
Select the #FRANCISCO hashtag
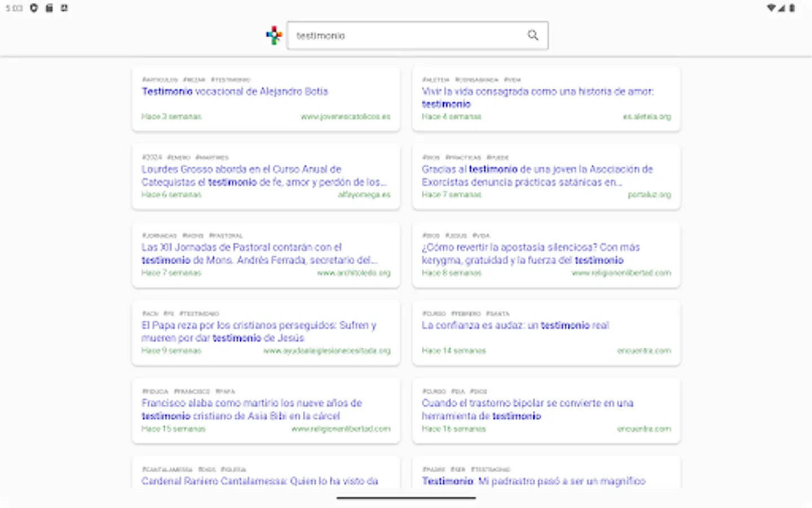click(192, 391)
